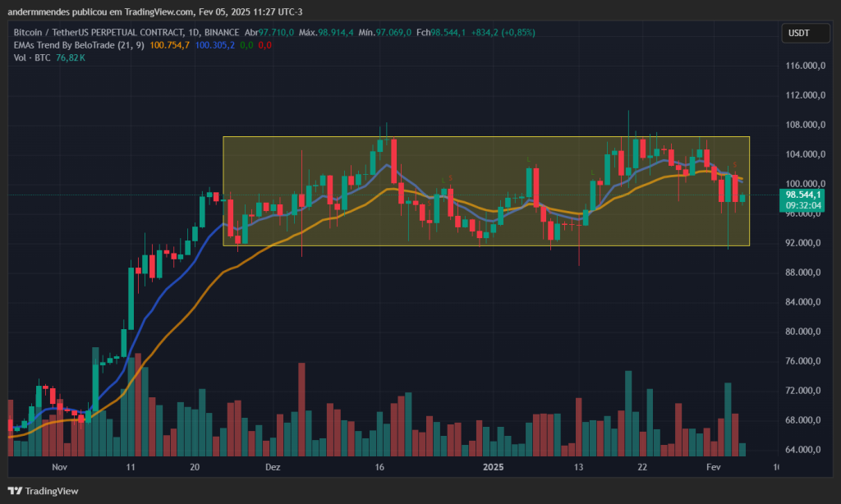Click the 88.000,0 price axis label
841x504 pixels.
[803, 273]
